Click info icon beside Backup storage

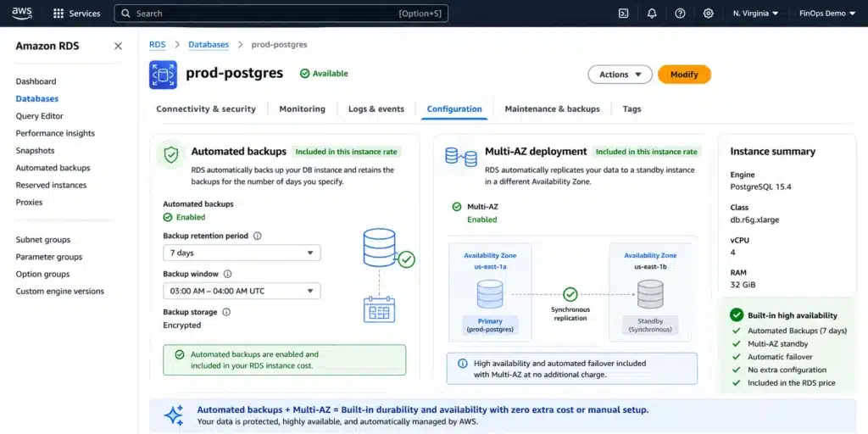click(x=225, y=312)
